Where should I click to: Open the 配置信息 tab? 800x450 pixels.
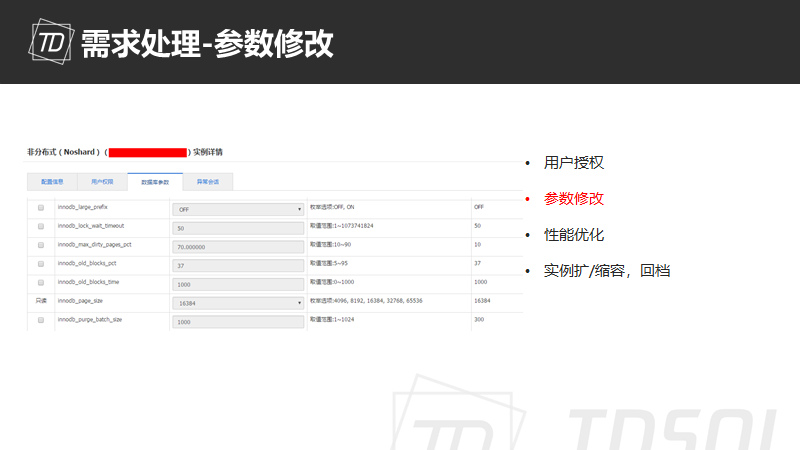52,182
